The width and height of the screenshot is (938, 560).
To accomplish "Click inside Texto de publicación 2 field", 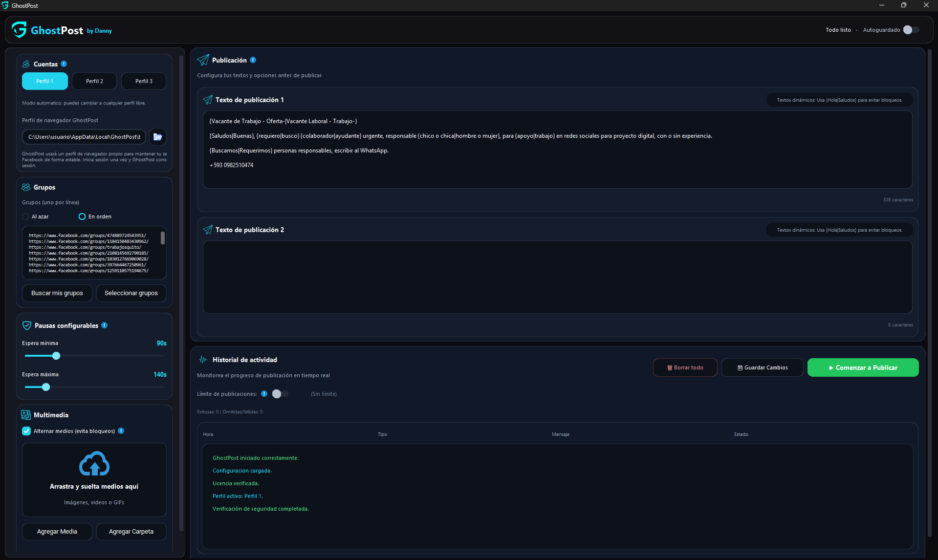I will click(x=557, y=277).
